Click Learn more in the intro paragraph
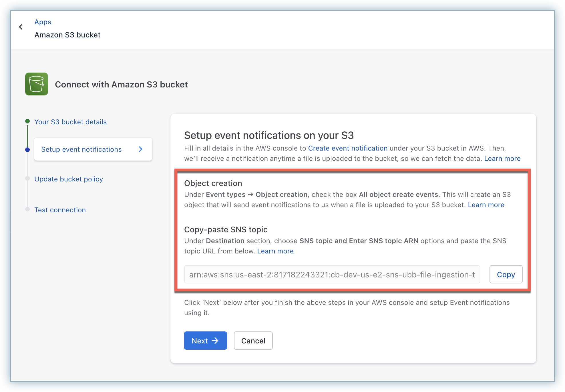Image resolution: width=565 pixels, height=392 pixels. 502,159
